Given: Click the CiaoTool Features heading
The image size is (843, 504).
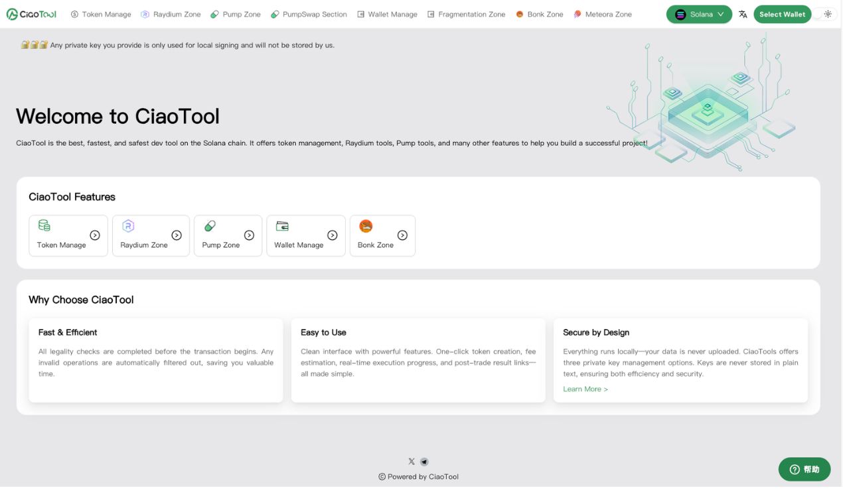Looking at the screenshot, I should pos(72,197).
